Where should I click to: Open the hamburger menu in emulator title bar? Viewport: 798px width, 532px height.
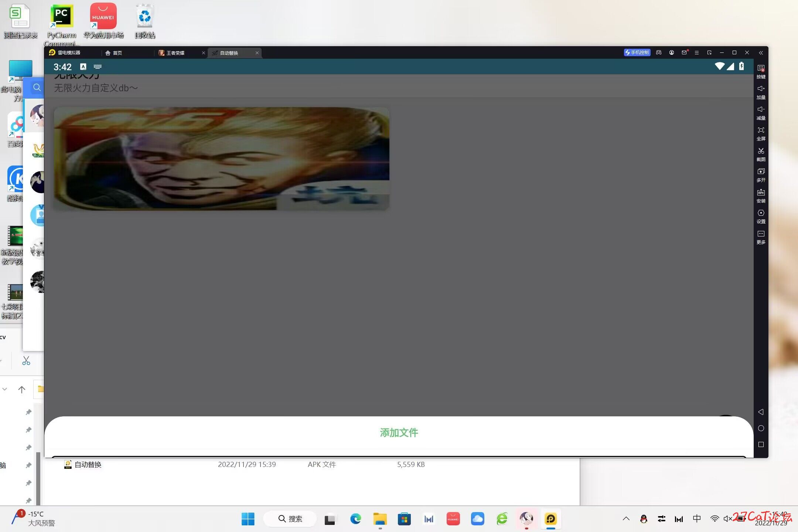pyautogui.click(x=697, y=52)
